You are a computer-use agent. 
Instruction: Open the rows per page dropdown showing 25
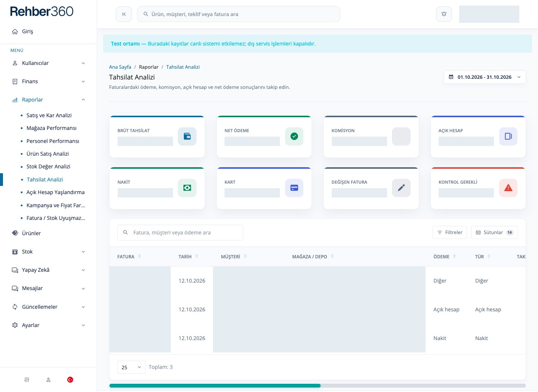(131, 367)
